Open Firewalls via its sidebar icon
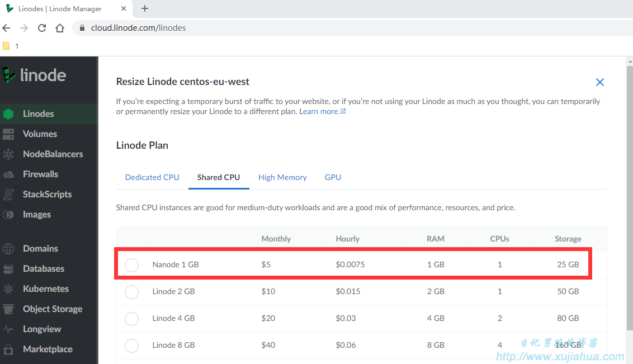The width and height of the screenshot is (633, 364). pyautogui.click(x=8, y=174)
